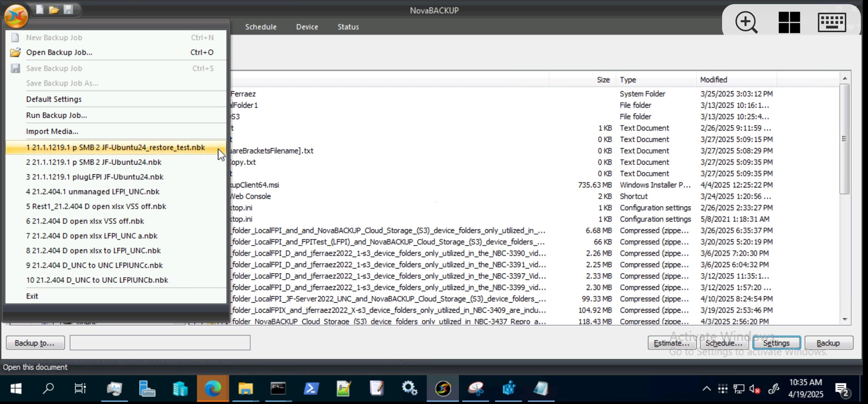Open the gears Services icon on taskbar

(410, 389)
